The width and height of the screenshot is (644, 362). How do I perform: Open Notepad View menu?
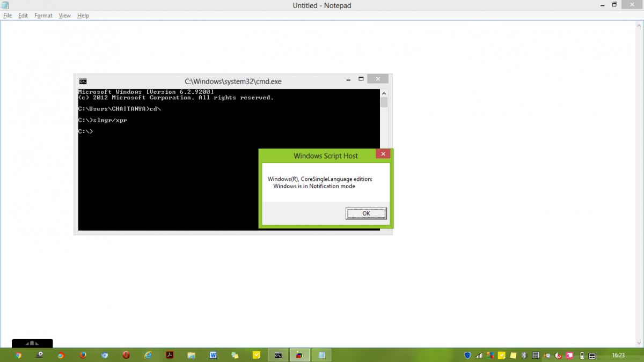[65, 16]
